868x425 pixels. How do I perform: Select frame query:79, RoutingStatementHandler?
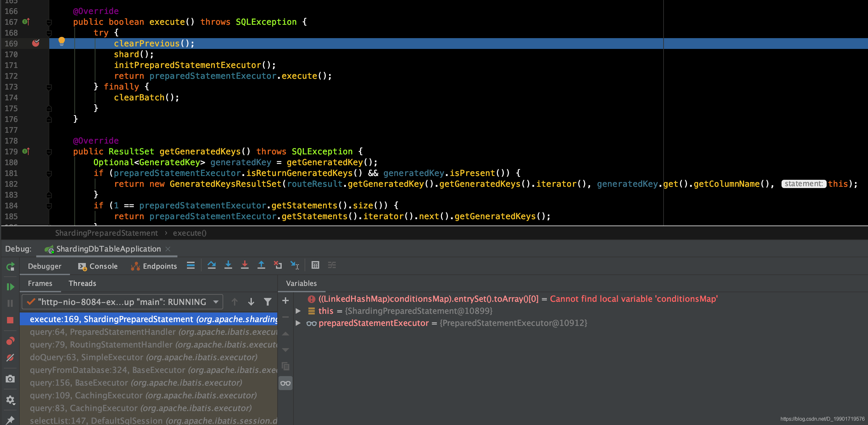(148, 345)
